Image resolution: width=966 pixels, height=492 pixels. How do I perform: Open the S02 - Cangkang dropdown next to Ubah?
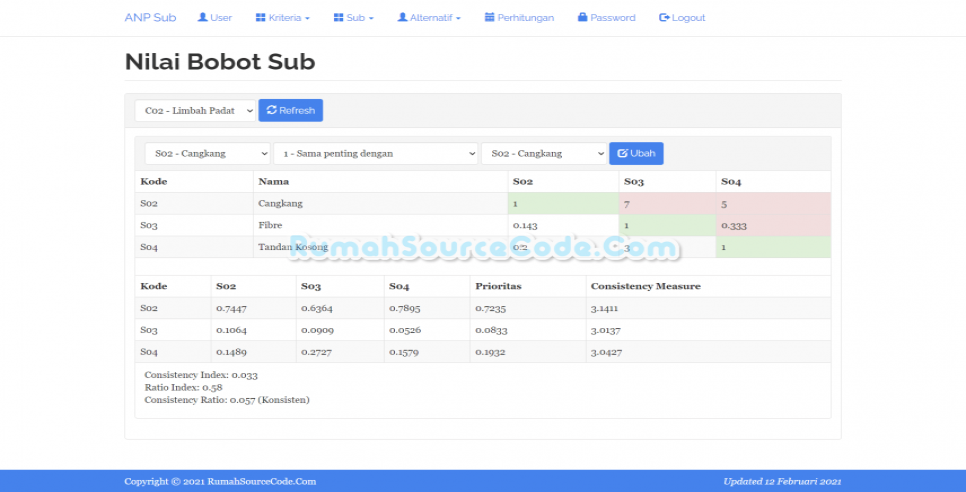click(x=544, y=153)
